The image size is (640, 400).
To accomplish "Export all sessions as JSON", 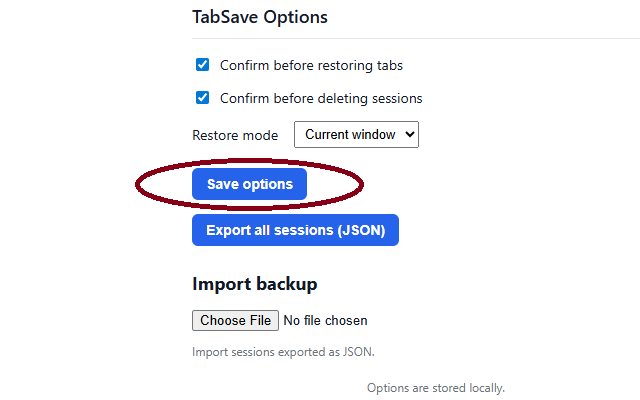I will coord(296,230).
